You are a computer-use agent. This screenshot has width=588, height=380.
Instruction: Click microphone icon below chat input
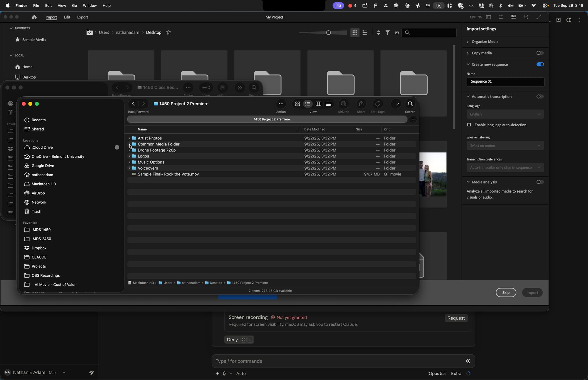tap(224, 374)
